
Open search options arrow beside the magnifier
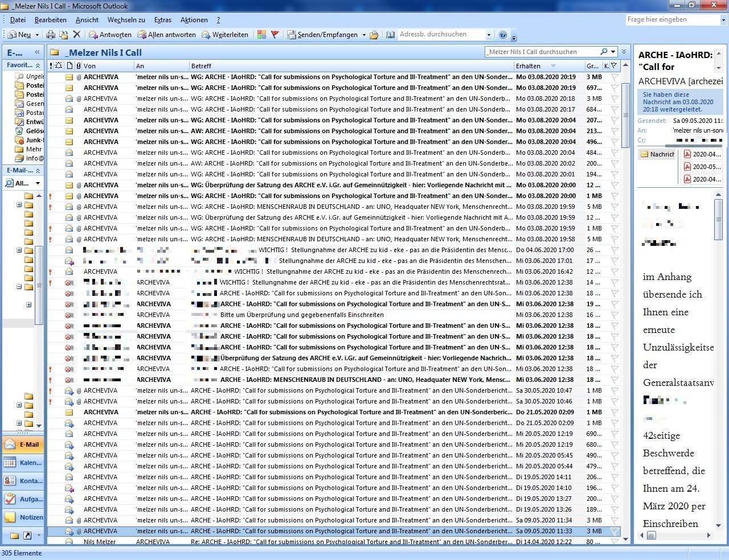[613, 51]
